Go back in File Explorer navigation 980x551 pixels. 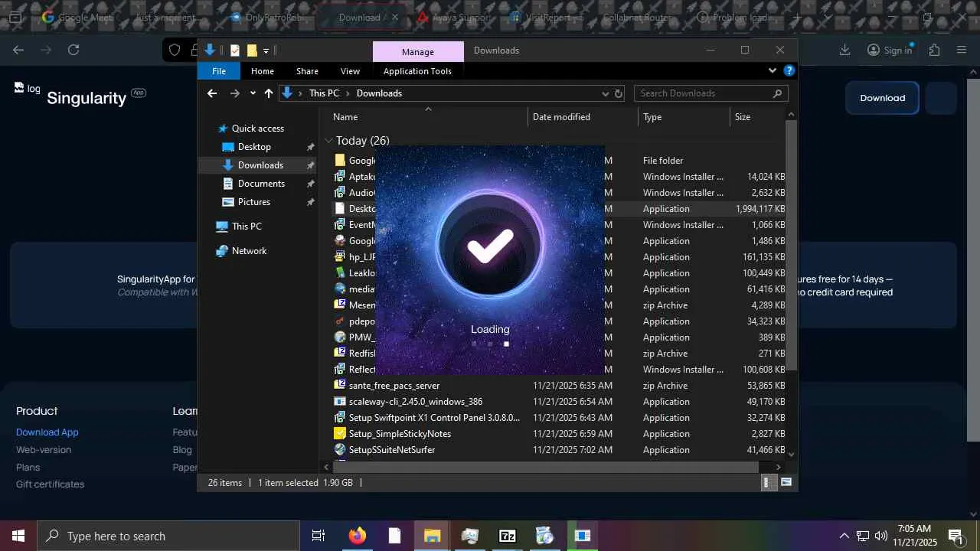[212, 93]
